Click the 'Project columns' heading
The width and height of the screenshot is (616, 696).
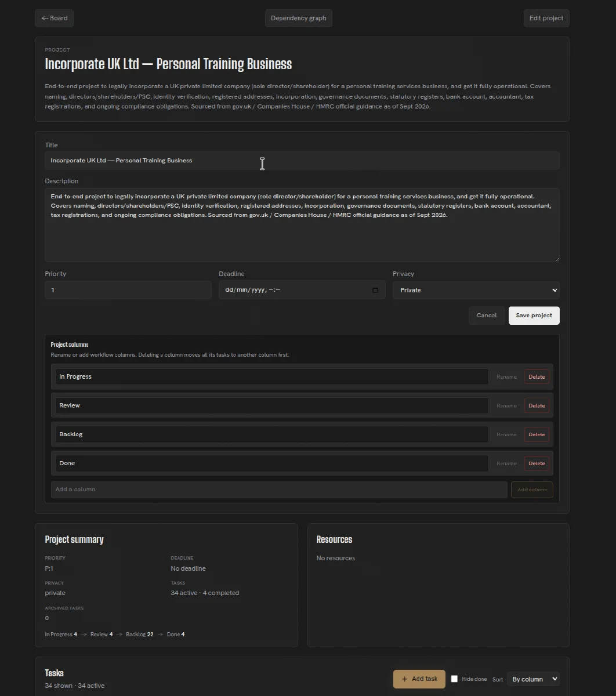pos(70,345)
